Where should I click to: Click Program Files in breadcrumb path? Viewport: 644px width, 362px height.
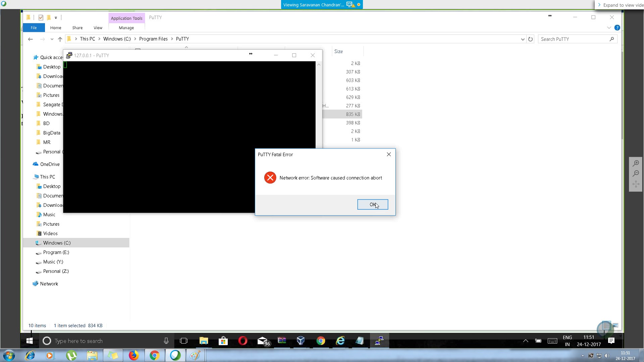click(x=153, y=39)
